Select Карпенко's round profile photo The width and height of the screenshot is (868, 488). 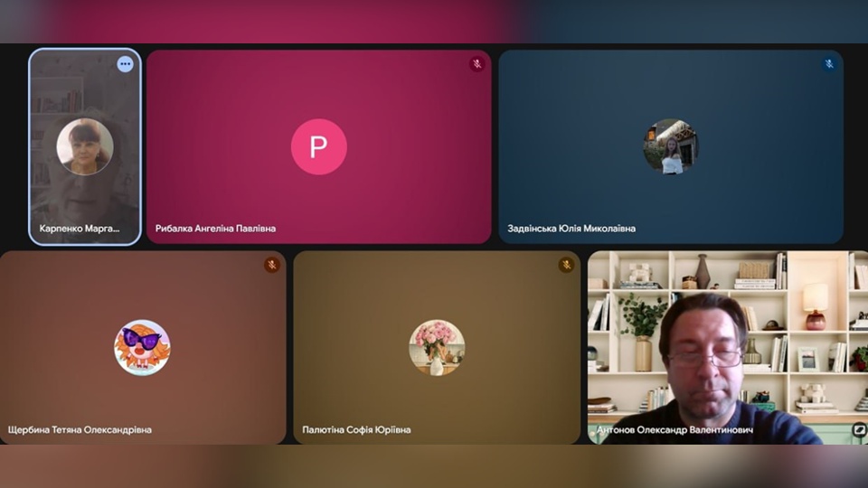click(x=85, y=146)
